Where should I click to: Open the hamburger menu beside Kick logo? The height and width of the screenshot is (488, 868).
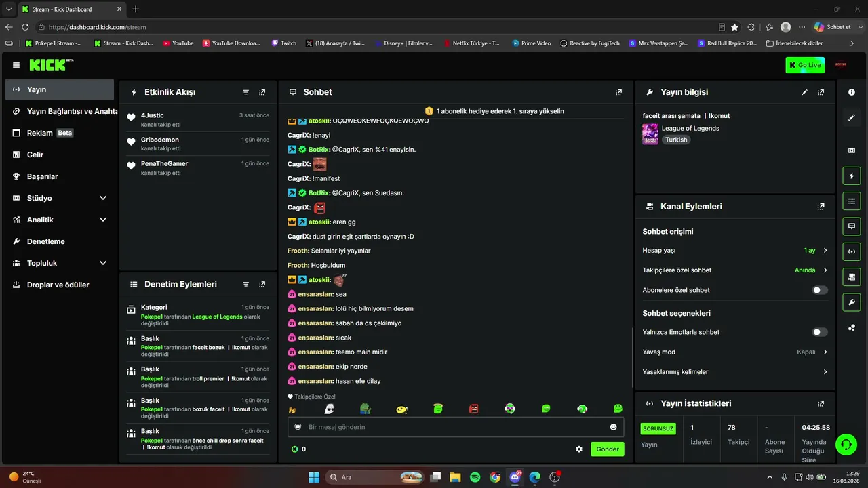click(16, 65)
